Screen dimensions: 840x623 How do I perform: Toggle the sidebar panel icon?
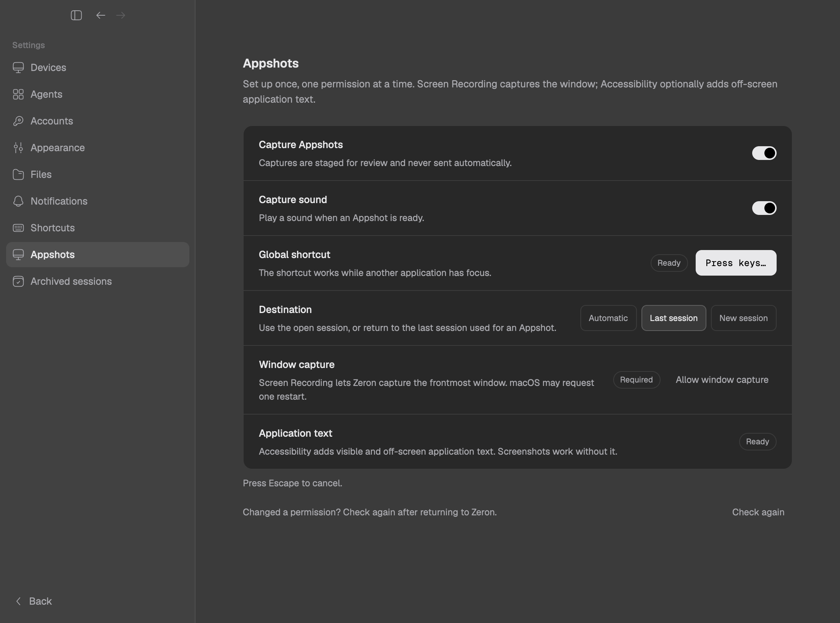click(76, 15)
